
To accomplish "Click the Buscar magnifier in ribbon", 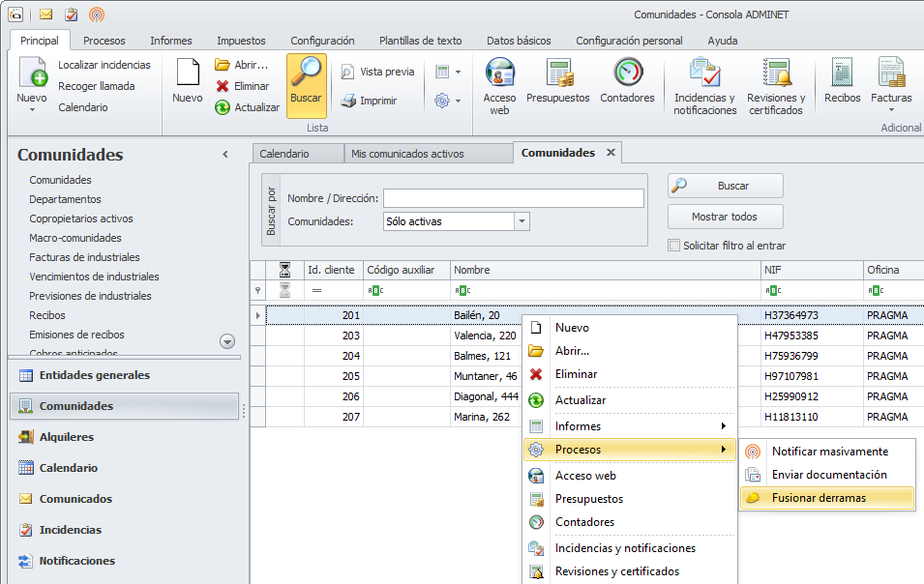I will click(x=307, y=83).
